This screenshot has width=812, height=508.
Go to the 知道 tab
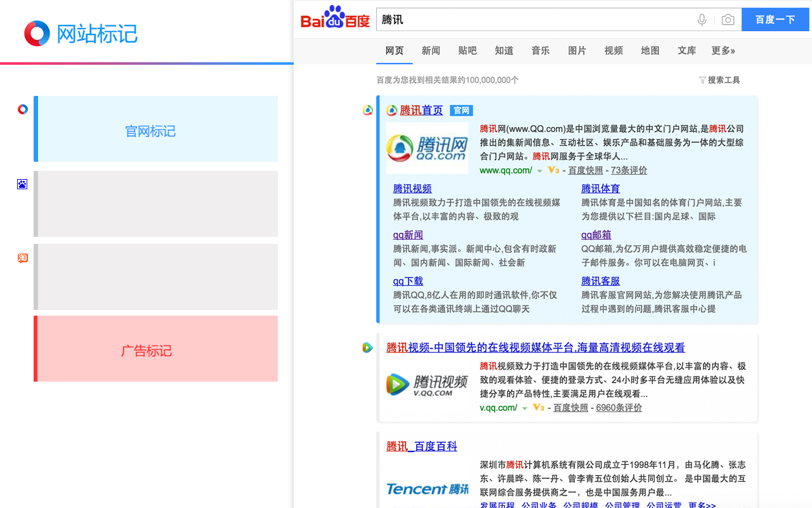click(x=504, y=51)
